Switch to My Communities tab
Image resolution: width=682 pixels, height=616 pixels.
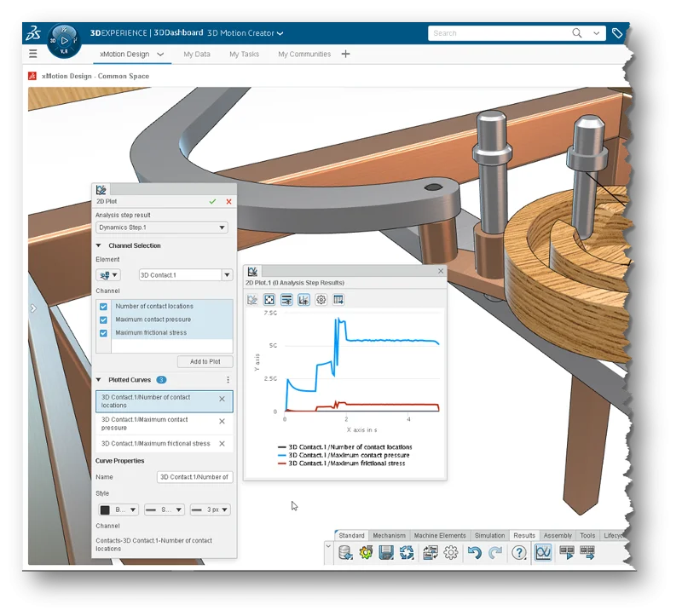click(x=304, y=54)
